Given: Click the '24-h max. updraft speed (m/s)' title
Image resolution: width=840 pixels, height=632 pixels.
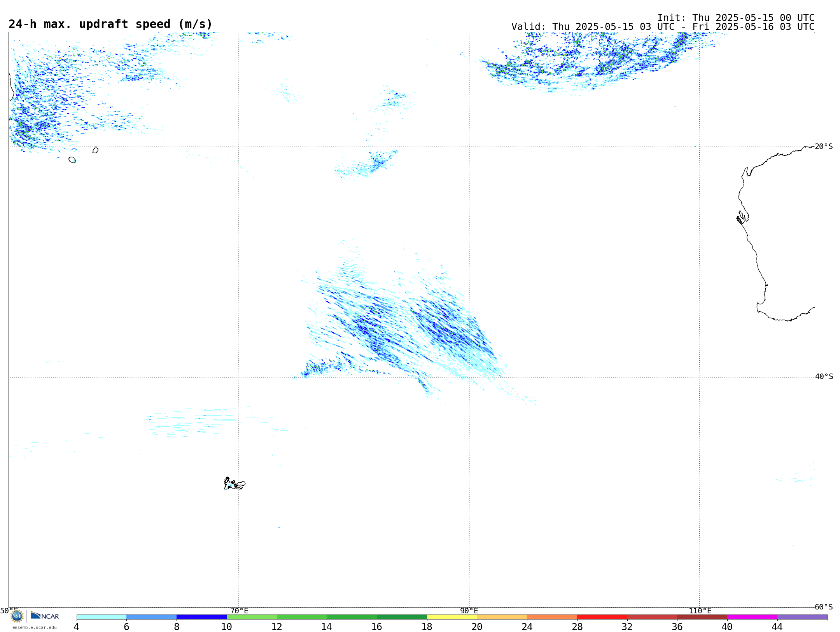Looking at the screenshot, I should (110, 24).
